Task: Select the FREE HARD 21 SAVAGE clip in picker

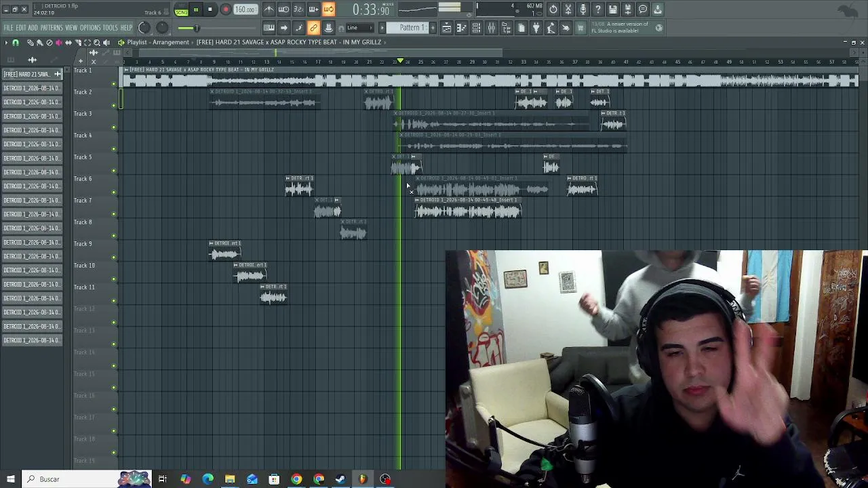Action: tap(32, 74)
